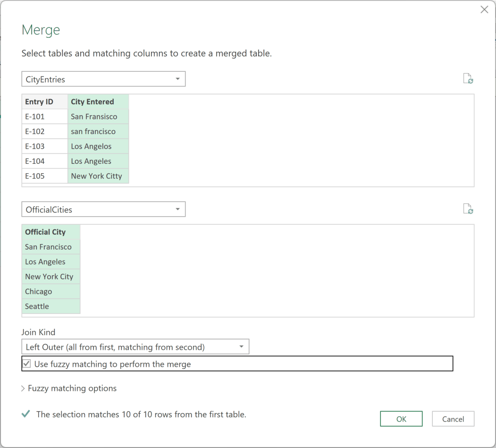Click the E-104 cell
Image resolution: width=496 pixels, height=448 pixels.
45,161
